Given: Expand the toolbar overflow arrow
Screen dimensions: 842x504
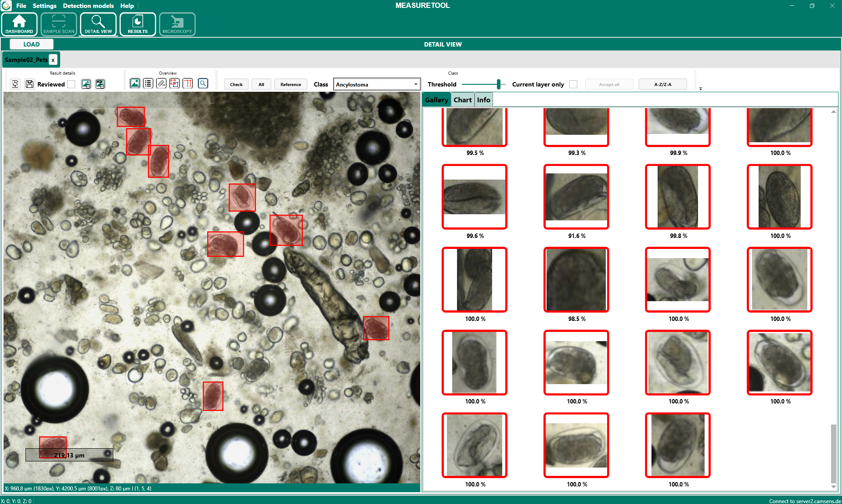Looking at the screenshot, I should point(701,89).
